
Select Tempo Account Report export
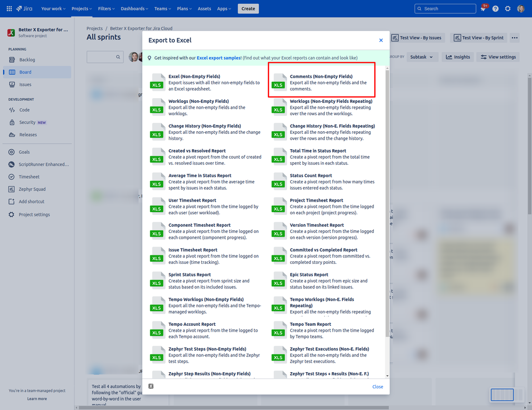point(206,330)
